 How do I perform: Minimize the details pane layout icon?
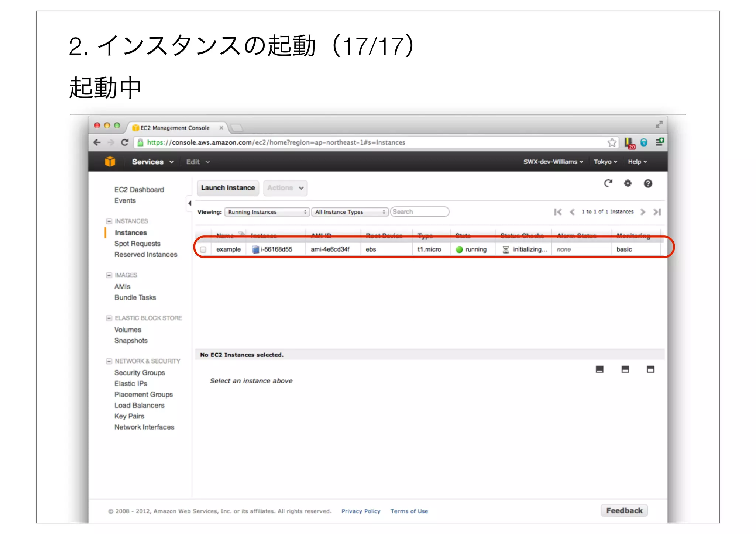pyautogui.click(x=599, y=369)
